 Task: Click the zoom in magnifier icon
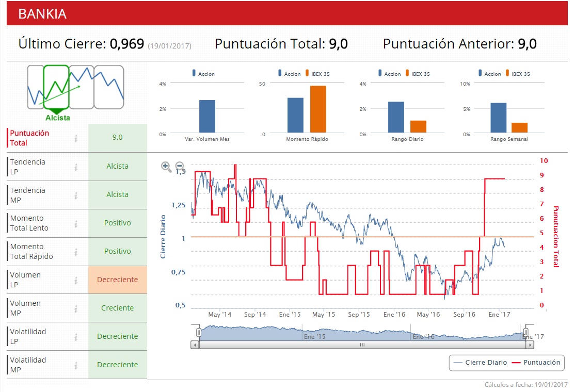pos(166,167)
